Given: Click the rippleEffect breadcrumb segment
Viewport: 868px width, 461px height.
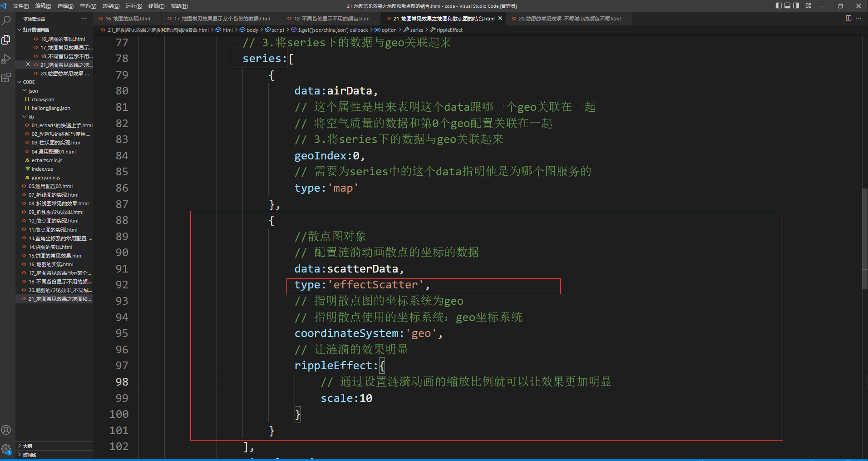Looking at the screenshot, I should point(449,30).
